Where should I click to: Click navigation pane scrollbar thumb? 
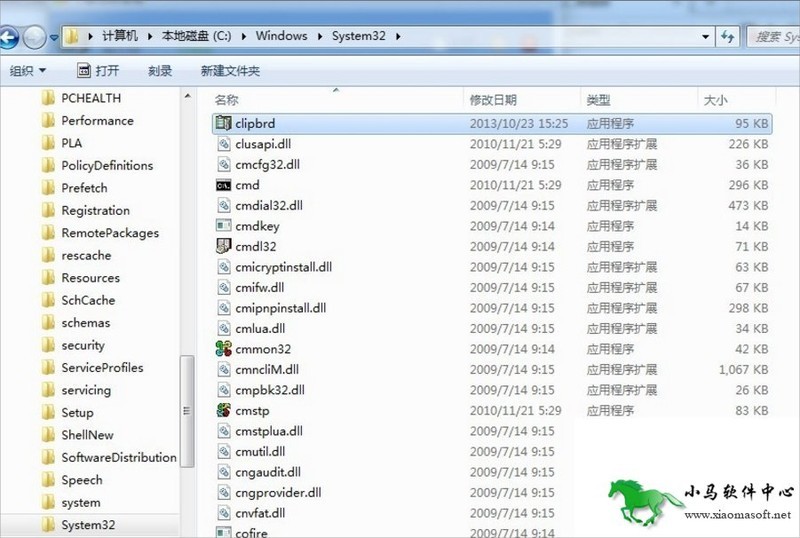point(187,411)
